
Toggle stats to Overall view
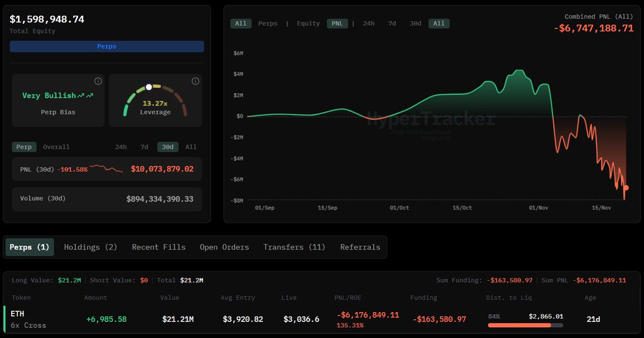tap(56, 147)
